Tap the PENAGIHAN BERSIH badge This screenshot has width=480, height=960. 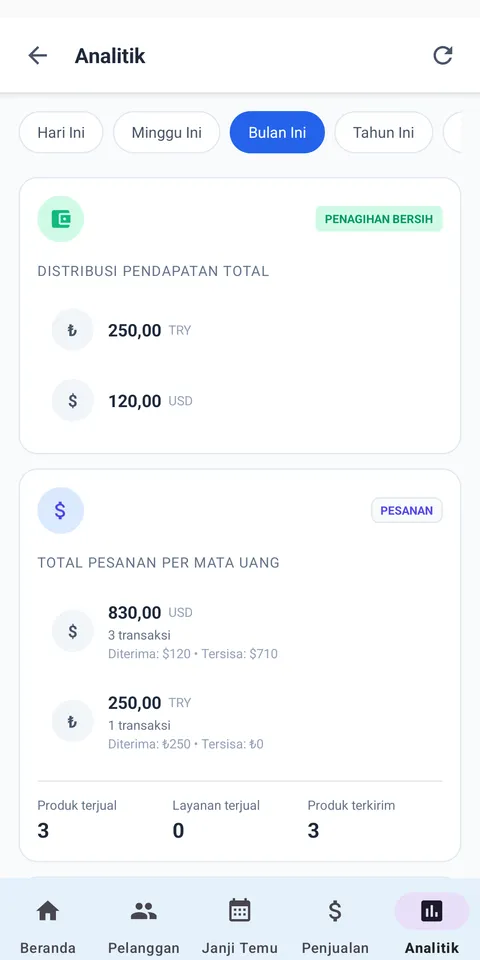point(379,219)
